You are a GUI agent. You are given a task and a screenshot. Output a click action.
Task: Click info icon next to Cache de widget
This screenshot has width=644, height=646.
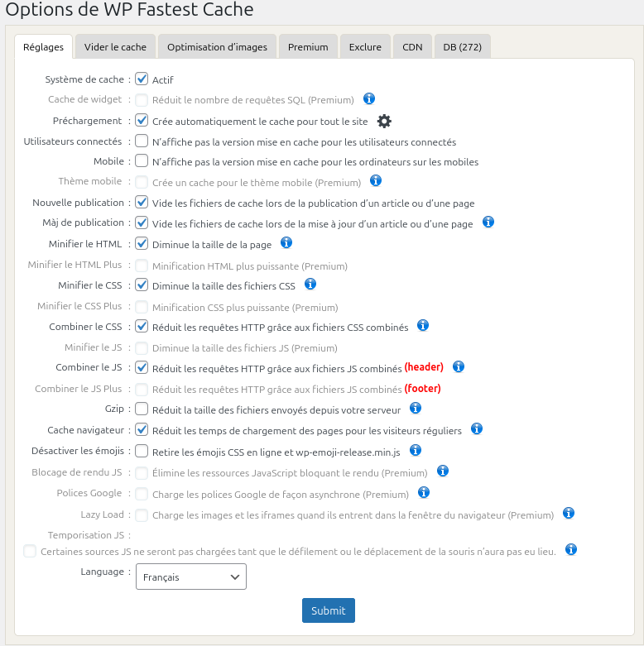click(369, 99)
